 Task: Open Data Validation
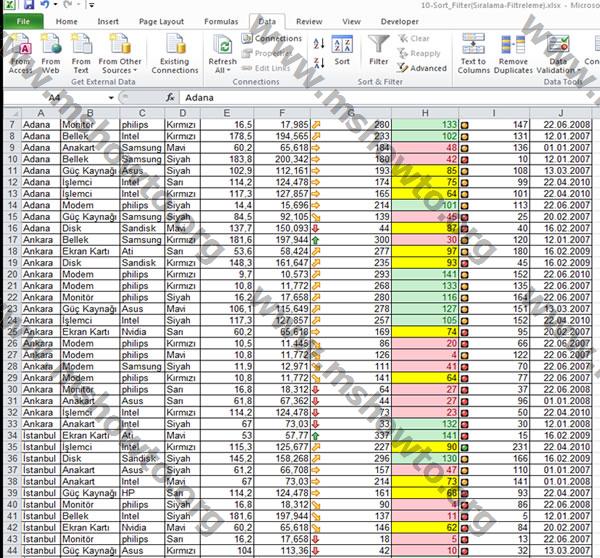(558, 54)
